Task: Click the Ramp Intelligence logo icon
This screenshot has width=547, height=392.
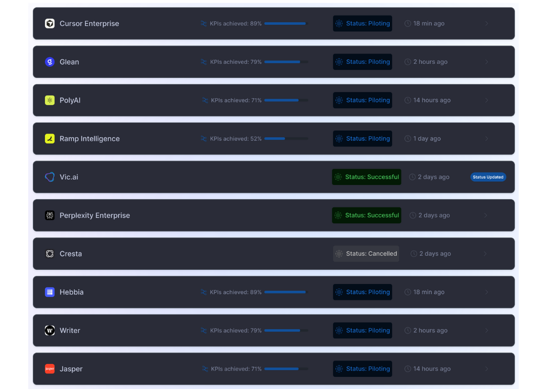Action: (x=50, y=138)
